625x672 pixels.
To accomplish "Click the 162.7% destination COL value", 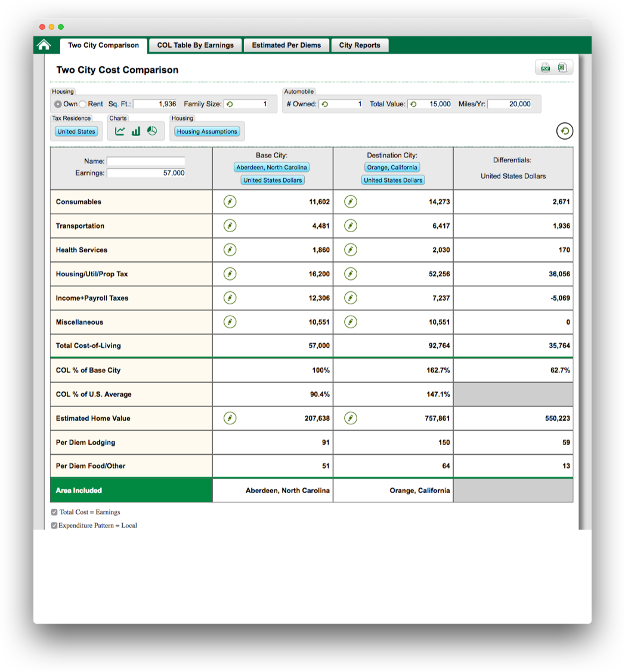I will 438,370.
